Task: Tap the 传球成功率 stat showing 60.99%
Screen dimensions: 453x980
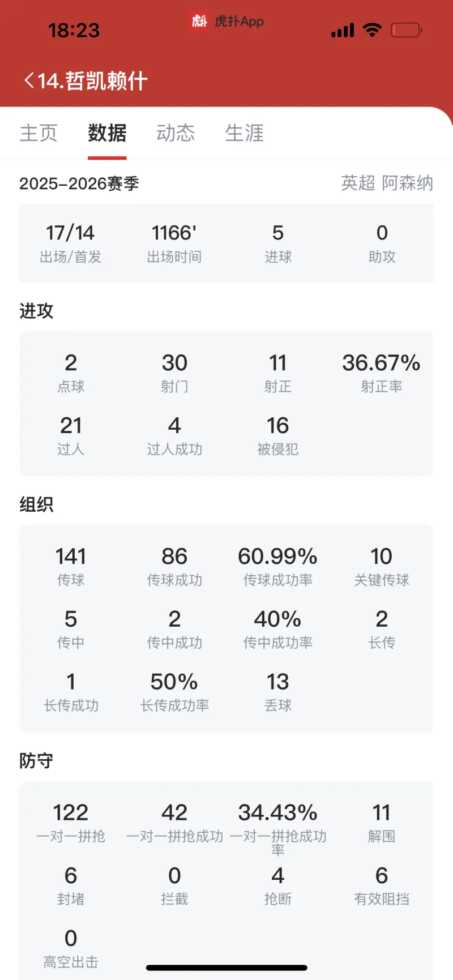Action: (x=277, y=566)
